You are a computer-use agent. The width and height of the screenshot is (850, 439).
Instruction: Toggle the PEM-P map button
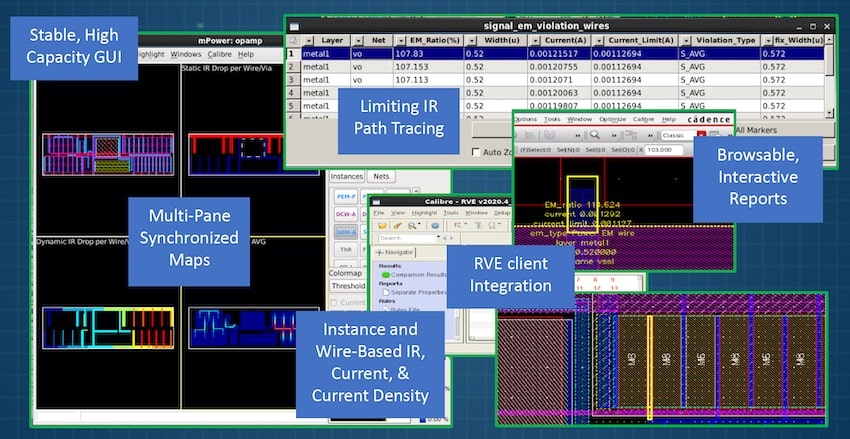pyautogui.click(x=345, y=196)
